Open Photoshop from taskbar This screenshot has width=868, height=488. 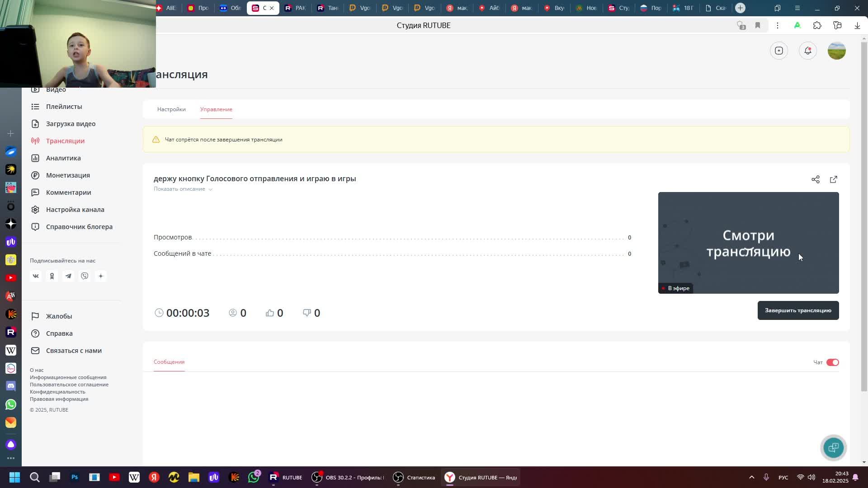pos(75,477)
